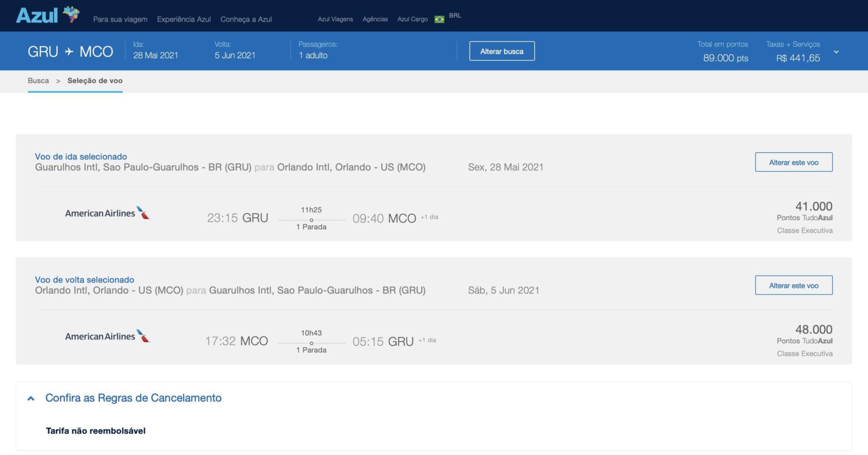Select the Brazil flag currency icon
868x455 pixels.
tap(439, 19)
